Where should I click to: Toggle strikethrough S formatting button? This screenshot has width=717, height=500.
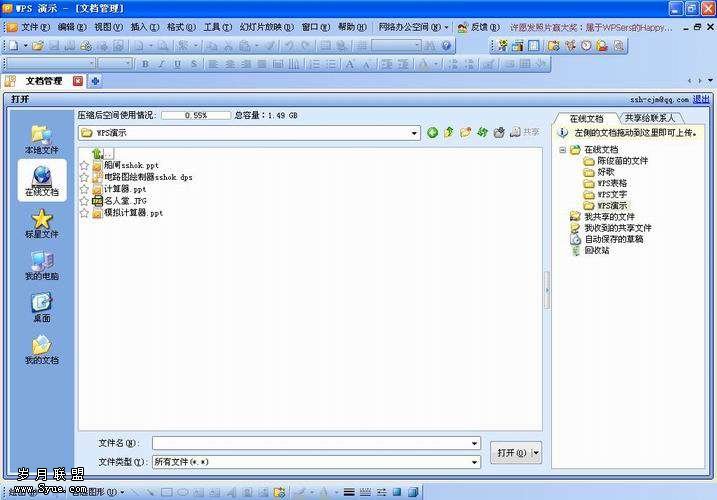pyautogui.click(x=194, y=64)
